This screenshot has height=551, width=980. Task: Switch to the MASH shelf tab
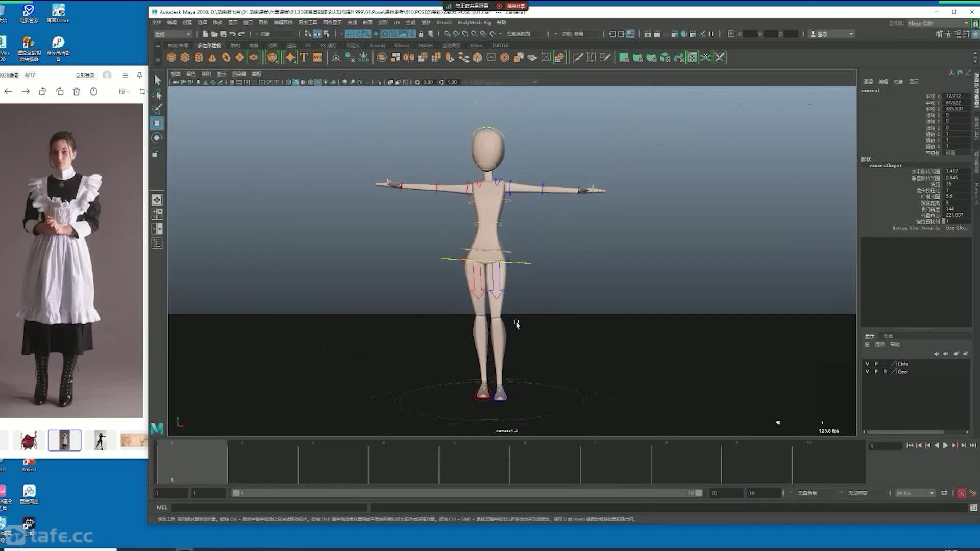click(425, 45)
